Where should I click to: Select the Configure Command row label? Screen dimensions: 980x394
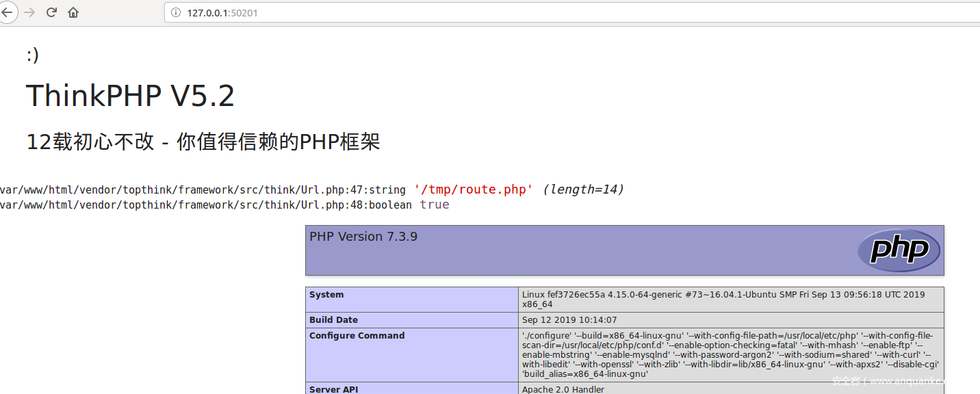click(x=357, y=336)
